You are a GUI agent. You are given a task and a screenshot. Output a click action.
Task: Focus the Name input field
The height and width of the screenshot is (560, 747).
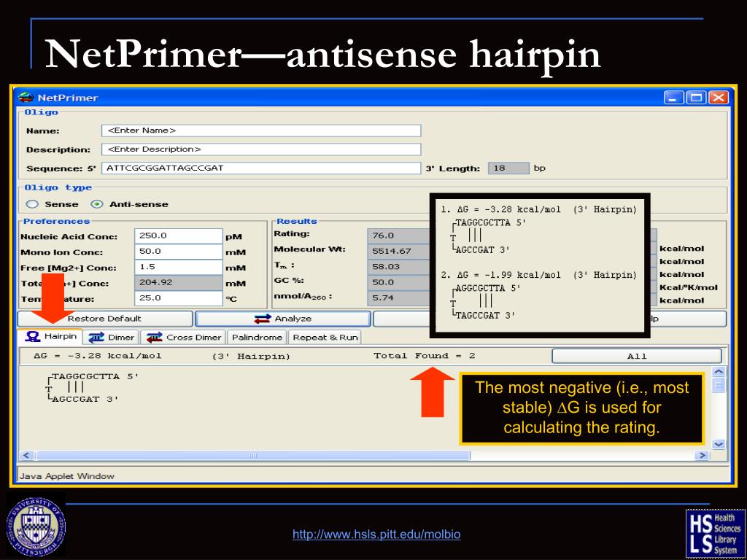[x=261, y=131]
